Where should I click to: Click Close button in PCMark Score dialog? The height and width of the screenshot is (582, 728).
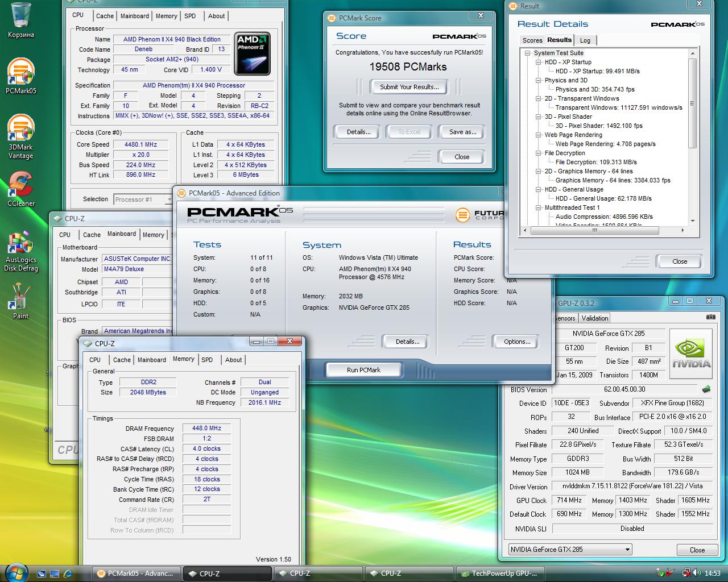[462, 157]
